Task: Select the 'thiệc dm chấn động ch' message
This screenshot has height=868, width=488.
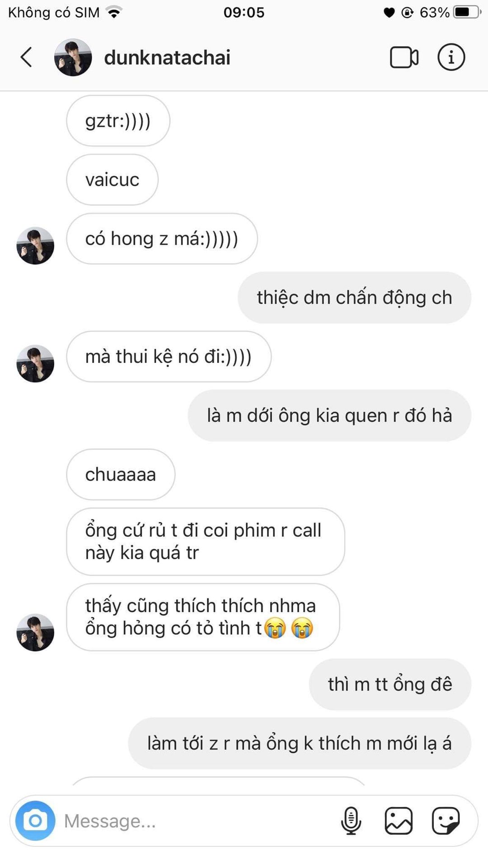Action: coord(354,297)
